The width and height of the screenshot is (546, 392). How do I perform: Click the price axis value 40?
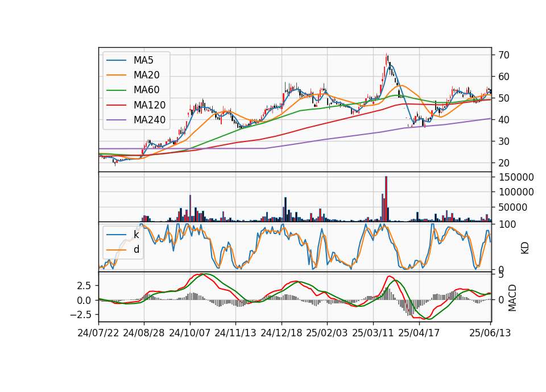click(x=504, y=120)
